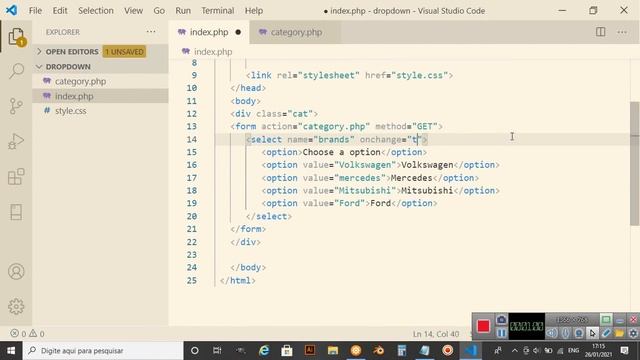Open the View menu

pyautogui.click(x=133, y=11)
